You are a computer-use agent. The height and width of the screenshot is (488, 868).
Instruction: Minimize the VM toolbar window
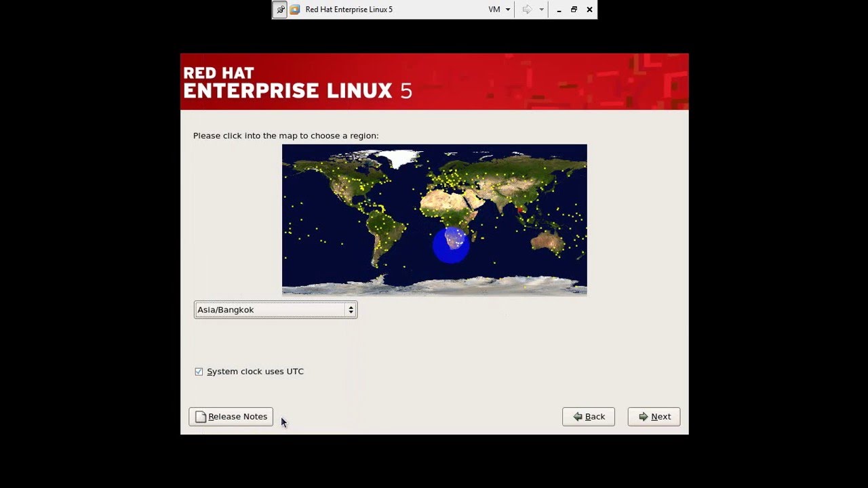click(559, 9)
